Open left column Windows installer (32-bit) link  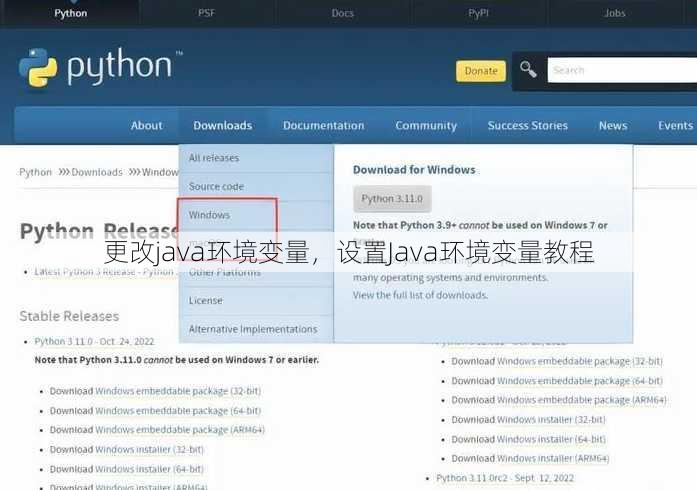[149, 450]
